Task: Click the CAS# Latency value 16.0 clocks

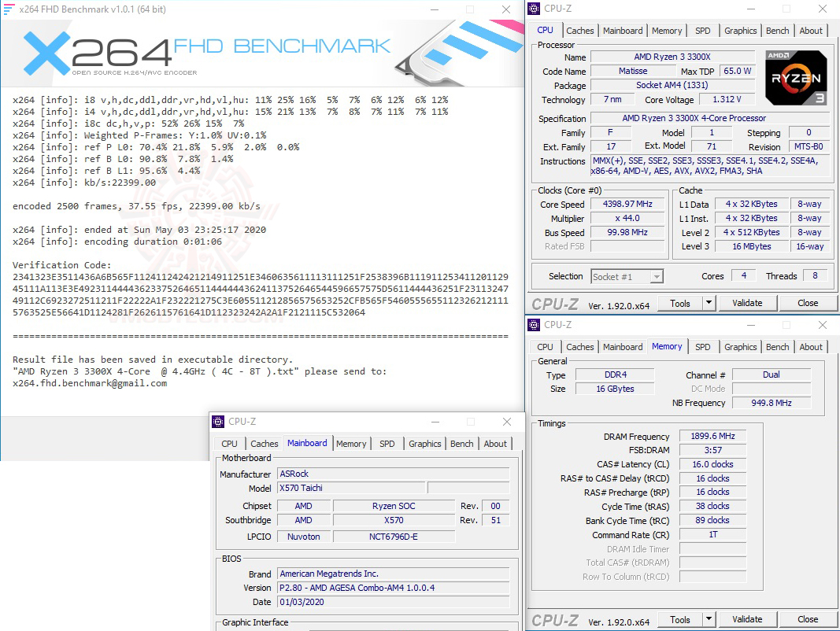Action: coord(712,464)
